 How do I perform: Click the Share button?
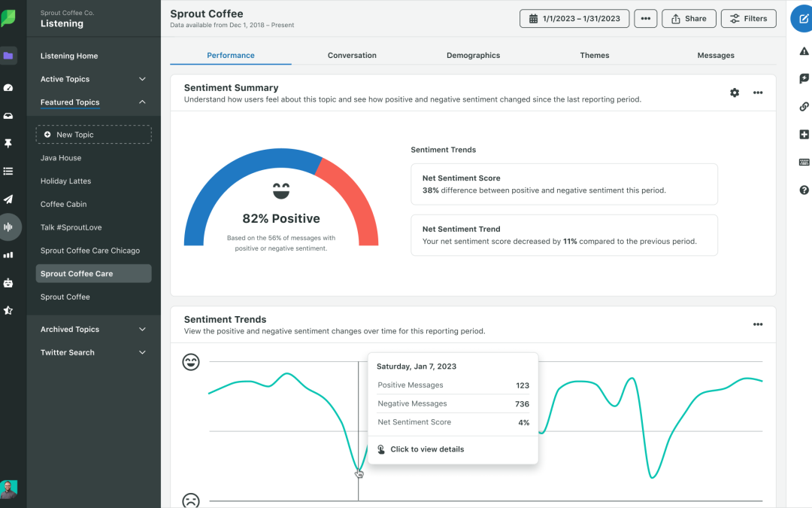coord(688,19)
